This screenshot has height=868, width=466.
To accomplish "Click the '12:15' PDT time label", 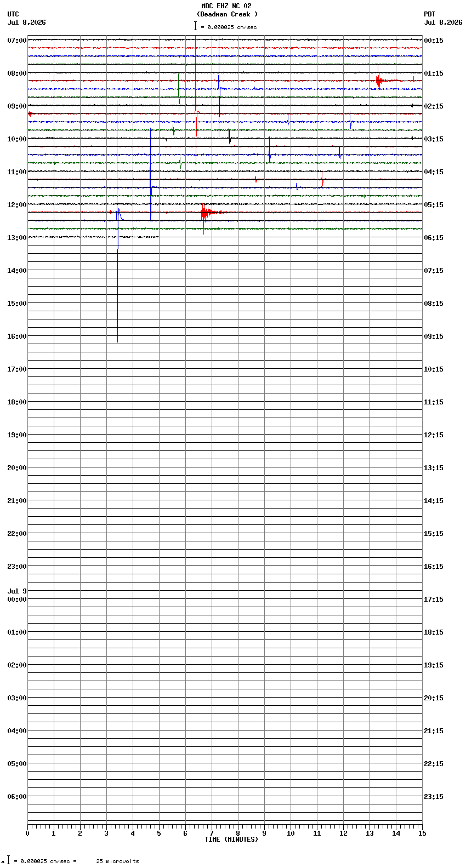I will pyautogui.click(x=434, y=435).
